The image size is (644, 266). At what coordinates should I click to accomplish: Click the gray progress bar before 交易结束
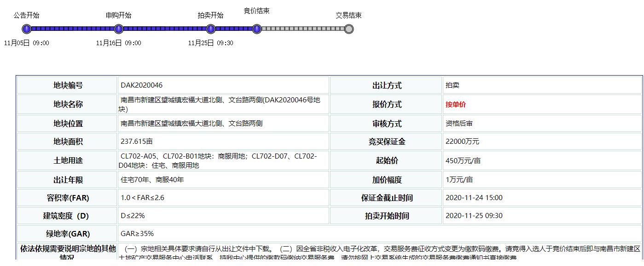pos(303,29)
